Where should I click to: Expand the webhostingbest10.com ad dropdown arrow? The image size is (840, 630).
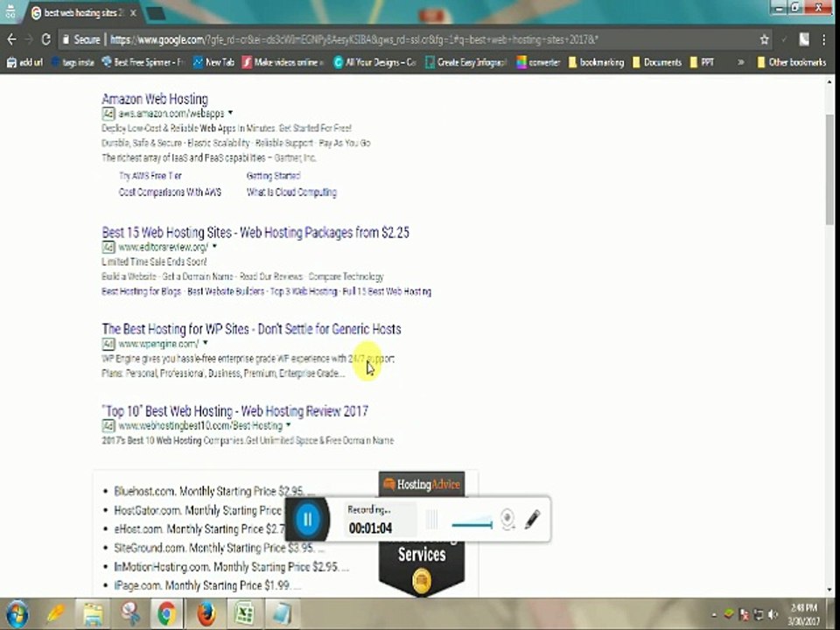(288, 425)
